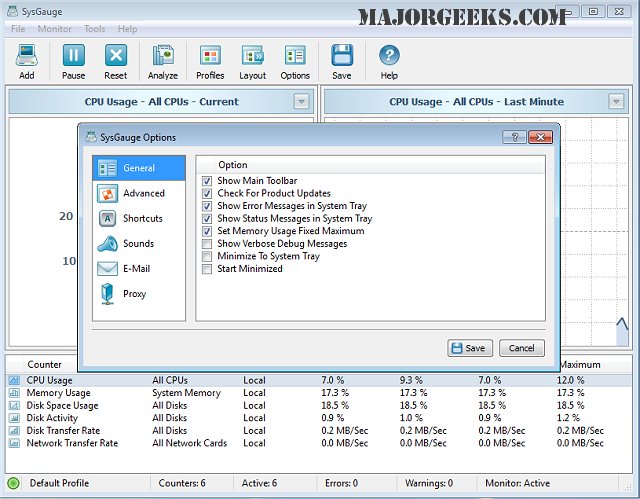Click the green status indicator in status bar

click(13, 483)
